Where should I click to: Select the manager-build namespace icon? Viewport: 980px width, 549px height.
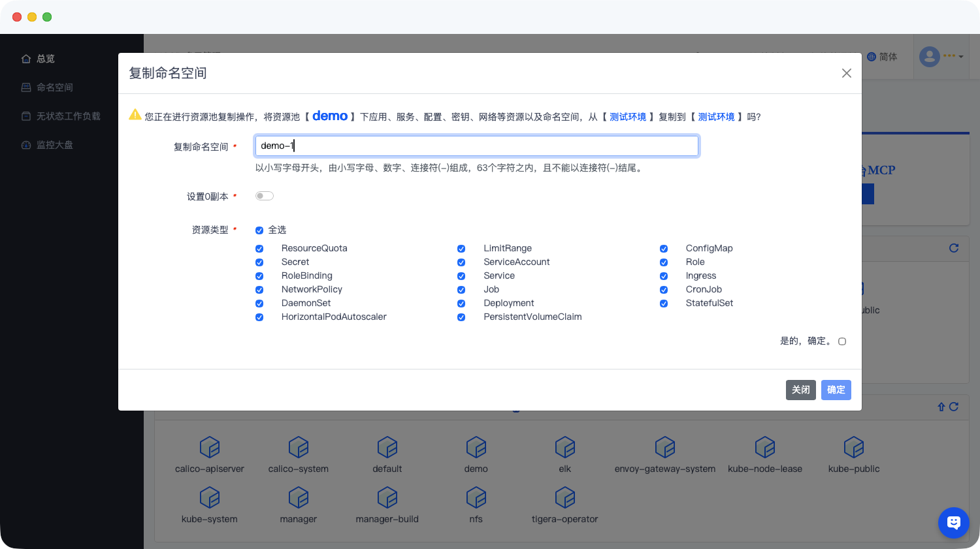pos(387,498)
